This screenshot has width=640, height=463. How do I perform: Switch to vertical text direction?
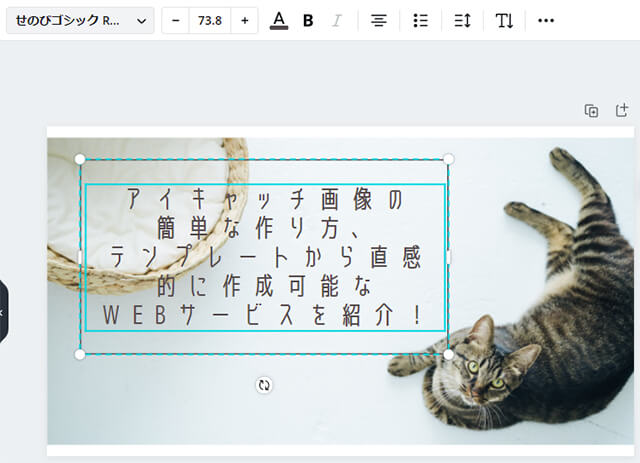pyautogui.click(x=504, y=20)
